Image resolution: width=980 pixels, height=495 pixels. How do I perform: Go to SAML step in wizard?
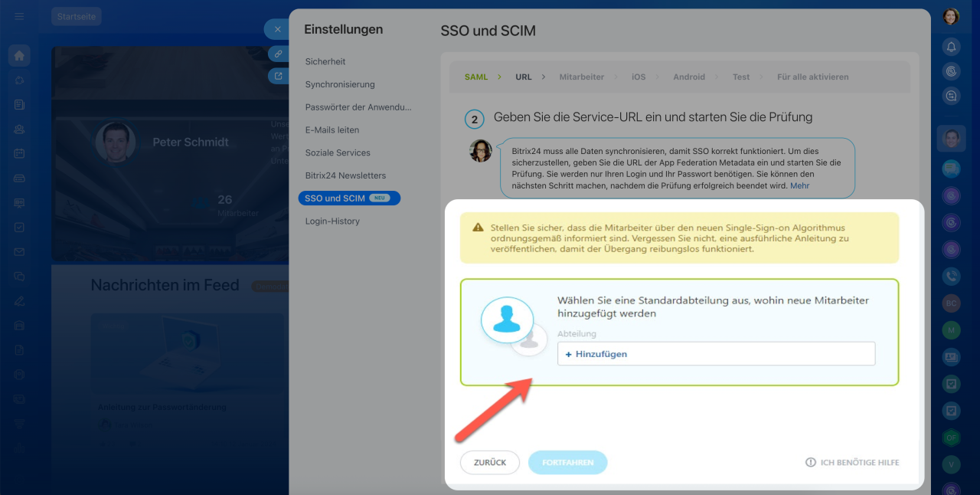tap(476, 77)
